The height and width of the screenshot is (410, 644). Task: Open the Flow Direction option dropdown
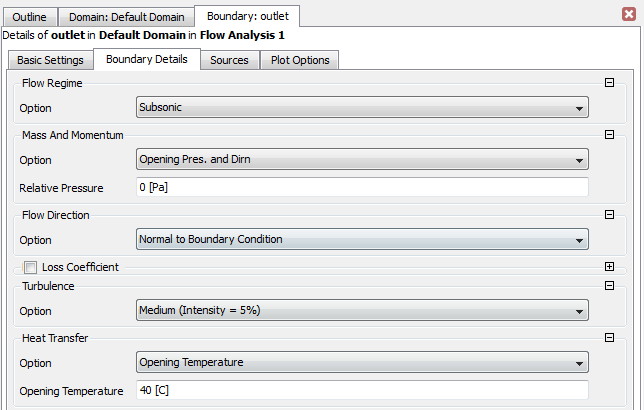tap(361, 240)
